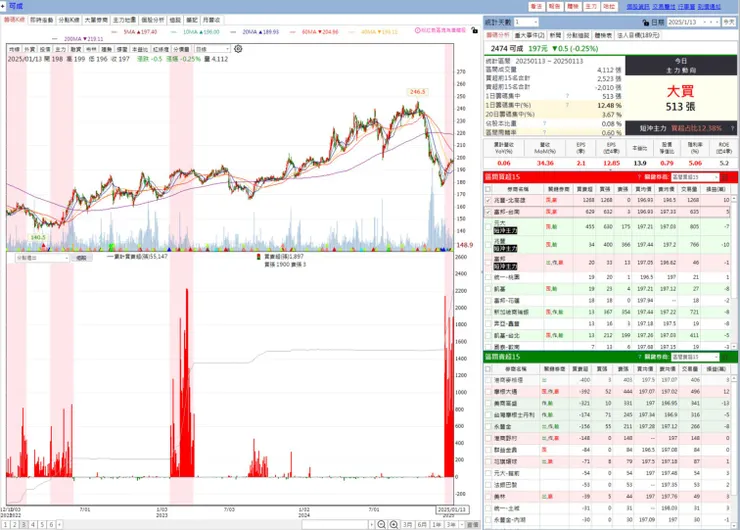This screenshot has height=530, width=740.
Task: Click the plus icon beside 可成 title
Action: [x=3, y=6]
